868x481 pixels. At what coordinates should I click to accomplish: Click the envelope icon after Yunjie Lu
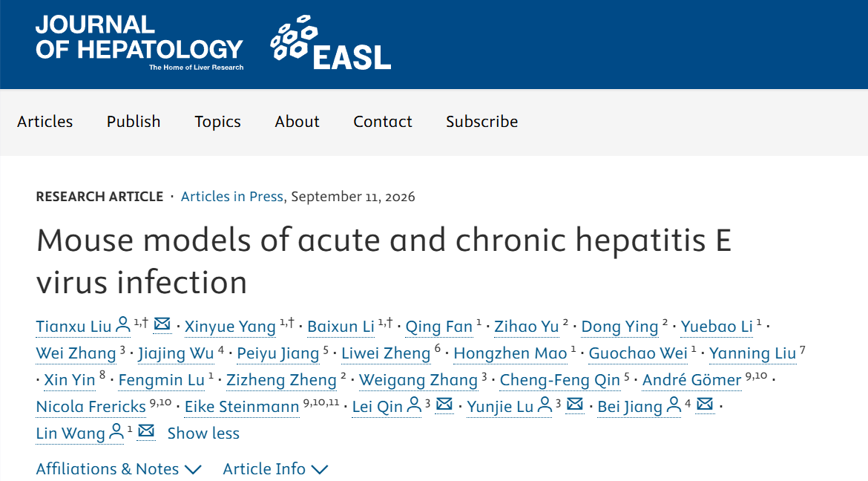point(575,405)
